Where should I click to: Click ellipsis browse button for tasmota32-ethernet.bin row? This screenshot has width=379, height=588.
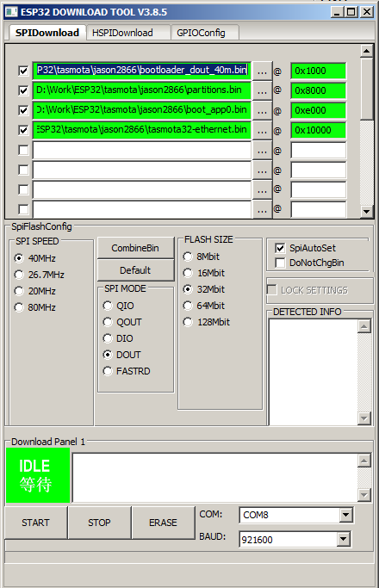(x=263, y=131)
